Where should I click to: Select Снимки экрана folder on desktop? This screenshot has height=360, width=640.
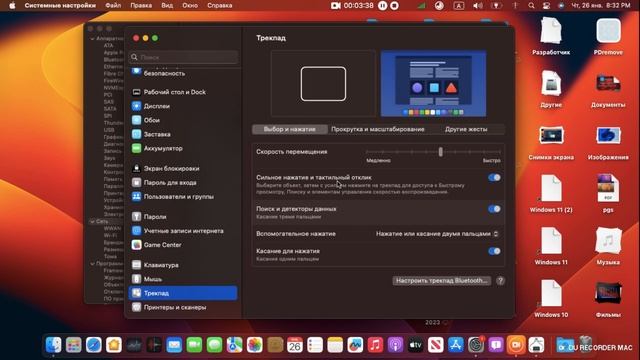click(551, 142)
